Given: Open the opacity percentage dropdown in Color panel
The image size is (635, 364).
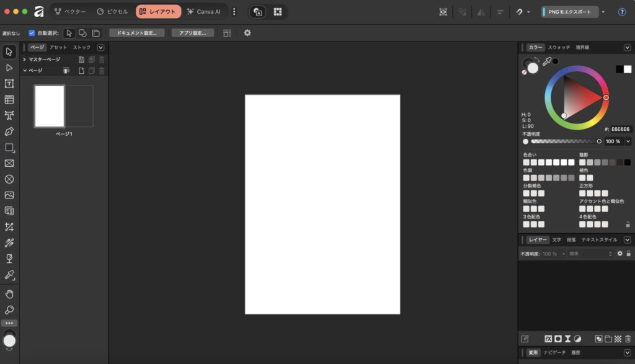Looking at the screenshot, I should click(x=628, y=141).
